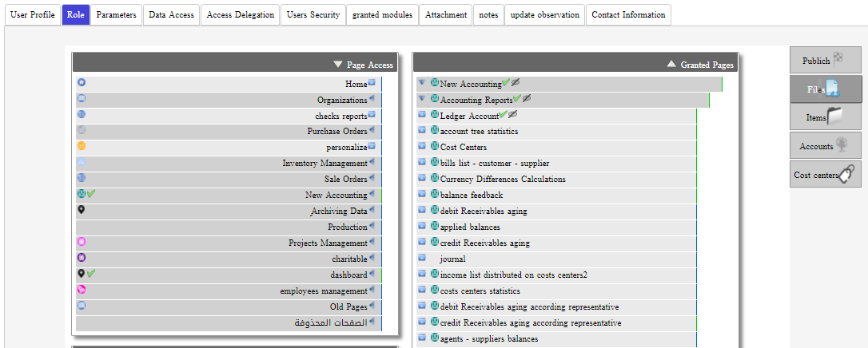Collapse the Accounting Reports tree node
868x348 pixels.
coord(422,99)
